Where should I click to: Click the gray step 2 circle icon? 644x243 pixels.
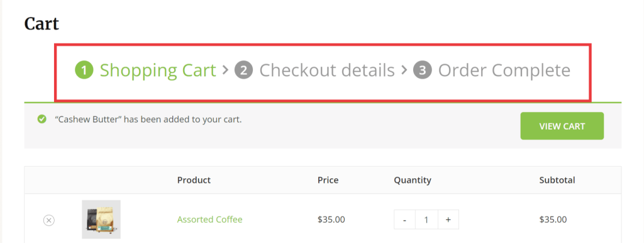coord(243,71)
